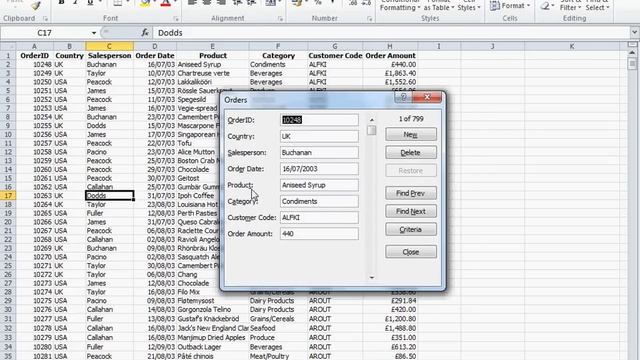The image size is (640, 360).
Task: Click the Increase Decimal icon
Action: [x=353, y=3]
